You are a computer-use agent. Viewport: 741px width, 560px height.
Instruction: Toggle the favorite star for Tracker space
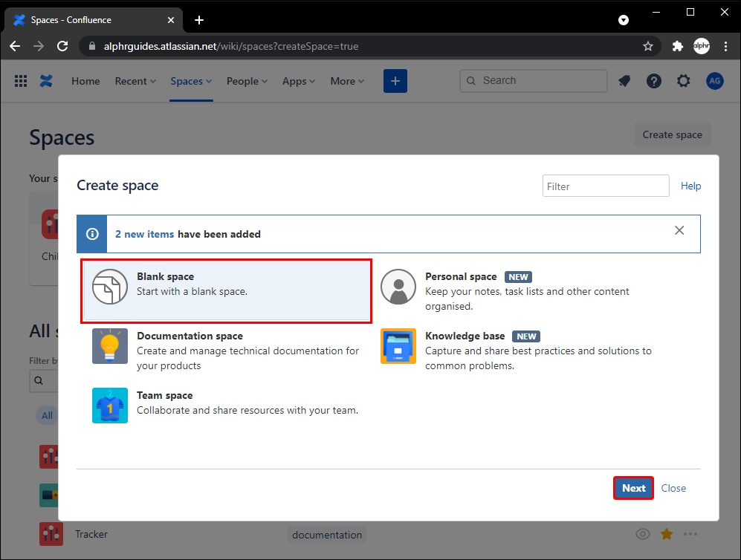point(667,534)
